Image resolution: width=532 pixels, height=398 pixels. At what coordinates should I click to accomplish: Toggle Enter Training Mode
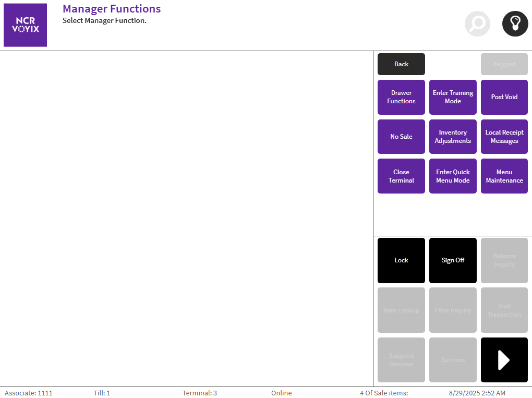(x=453, y=97)
